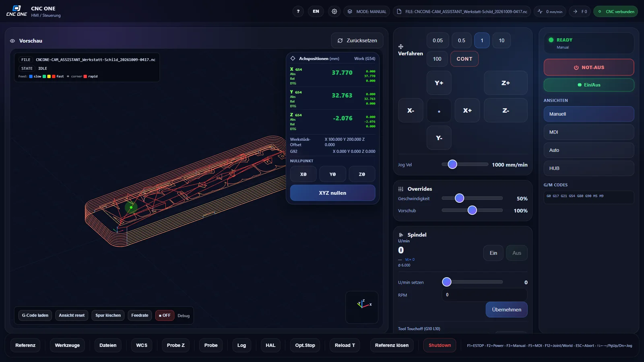Click the RPM input field
Image resolution: width=644 pixels, height=362 pixels.
pos(485,295)
